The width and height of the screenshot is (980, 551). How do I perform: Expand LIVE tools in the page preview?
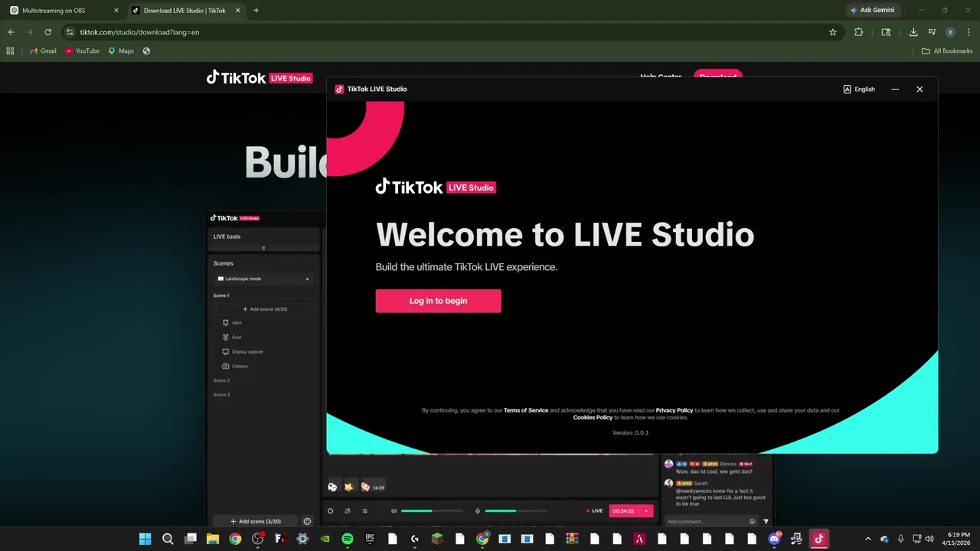coord(263,248)
